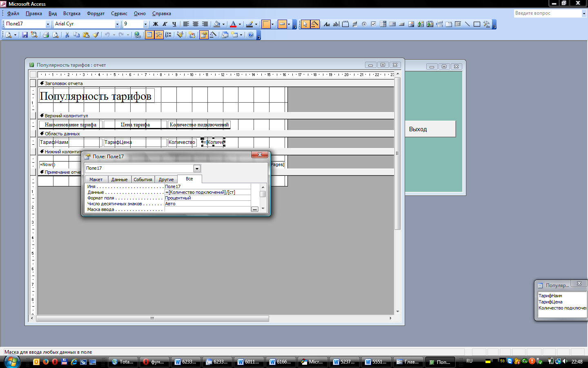Click the Save icon on the toolbar

click(25, 35)
